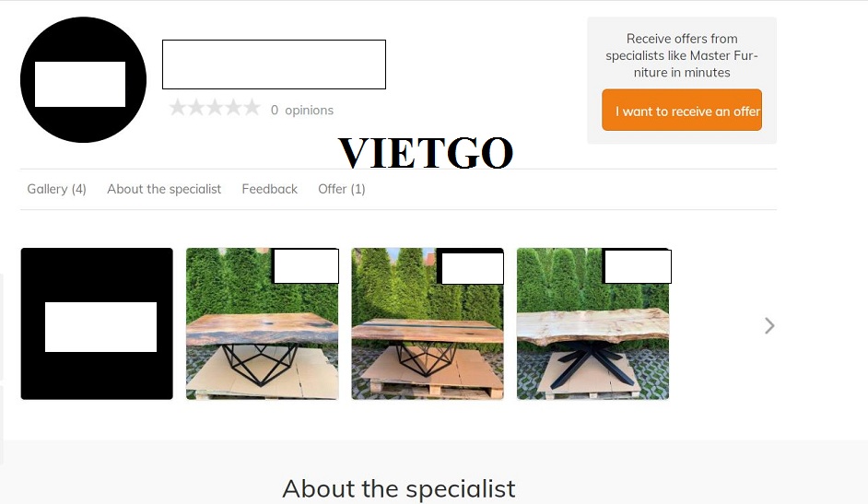
Task: View the geometric-base dark wood table photo
Action: point(263,323)
